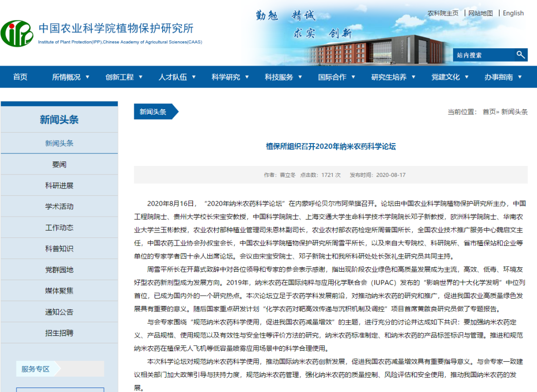Select 招生招聘 in the sidebar
Screen dimensions: 537x392
[x=59, y=333]
